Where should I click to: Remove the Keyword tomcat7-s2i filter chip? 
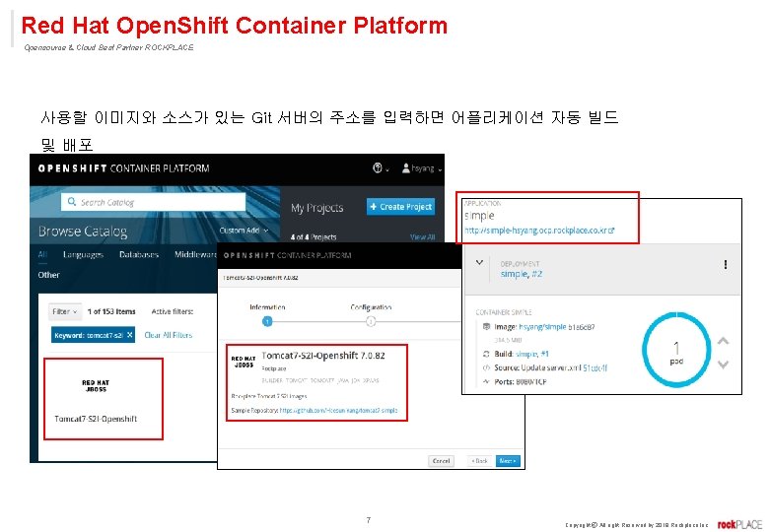click(x=129, y=335)
